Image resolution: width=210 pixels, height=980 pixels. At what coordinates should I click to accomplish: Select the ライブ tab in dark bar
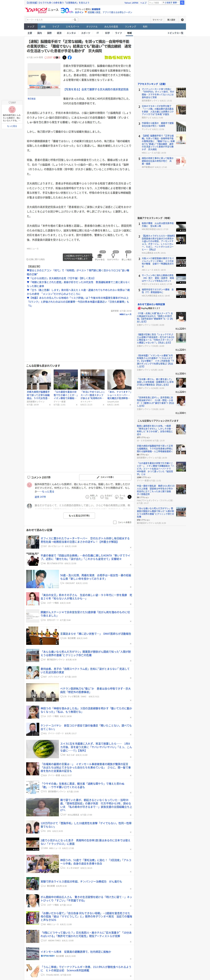(56, 27)
